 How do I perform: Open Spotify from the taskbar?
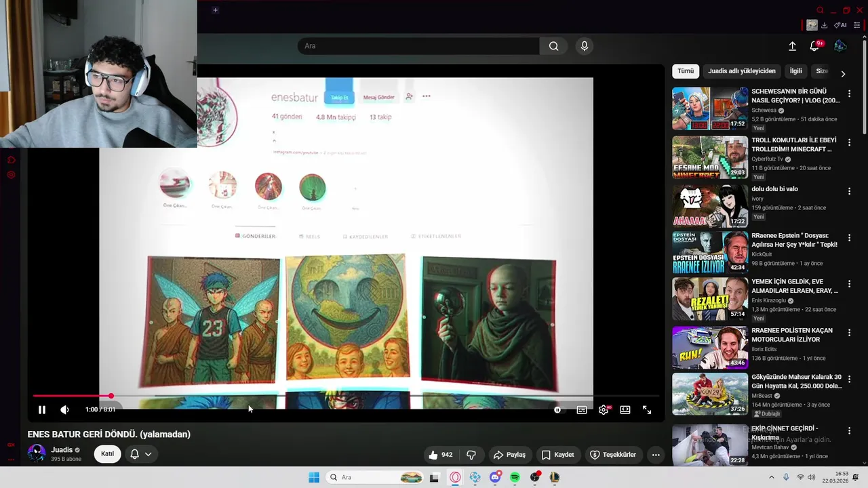pos(515,477)
